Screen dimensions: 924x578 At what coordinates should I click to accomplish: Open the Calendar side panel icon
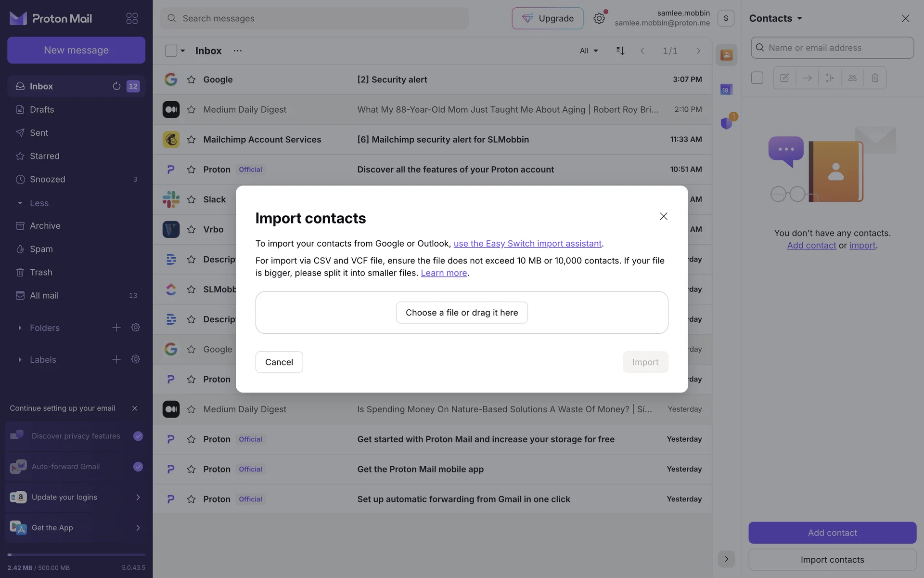tap(726, 90)
